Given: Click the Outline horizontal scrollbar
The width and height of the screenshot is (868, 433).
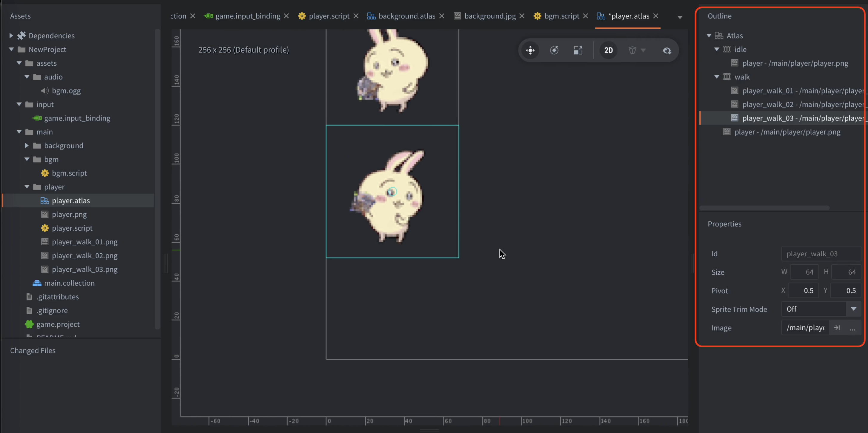Looking at the screenshot, I should (x=764, y=208).
